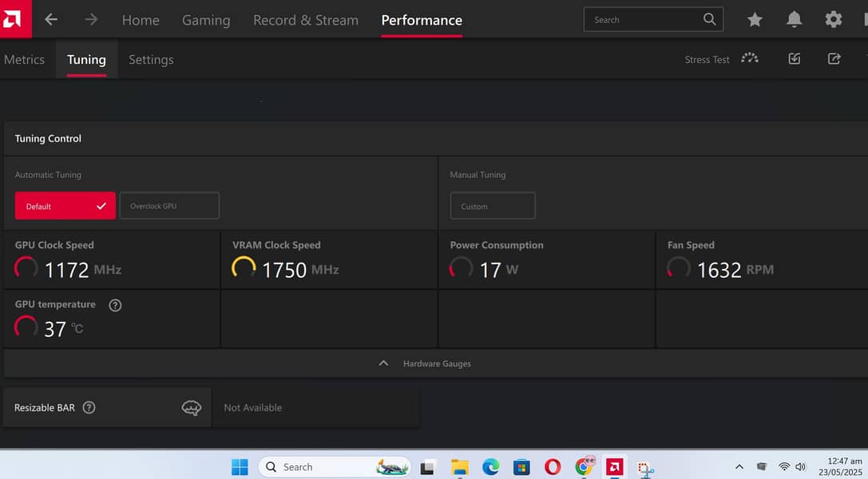Open the taskbar clock and date
Viewport: 868px width, 479px height.
[x=842, y=467]
